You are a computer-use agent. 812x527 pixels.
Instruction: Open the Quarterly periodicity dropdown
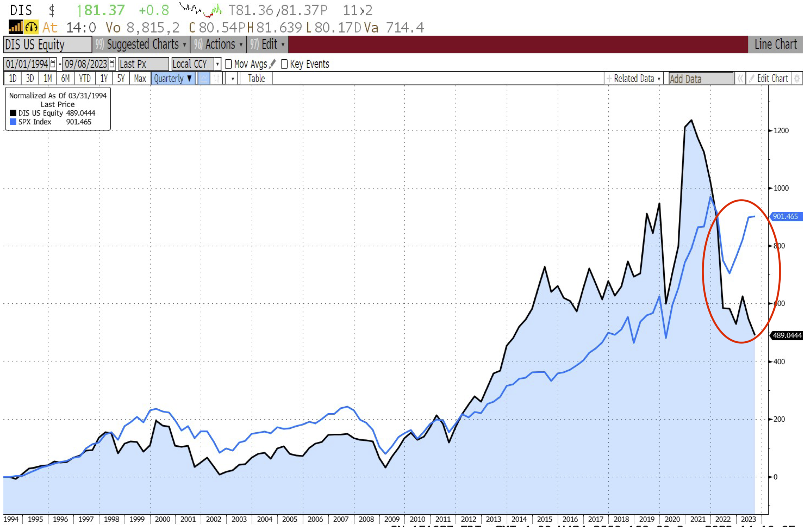click(x=173, y=79)
